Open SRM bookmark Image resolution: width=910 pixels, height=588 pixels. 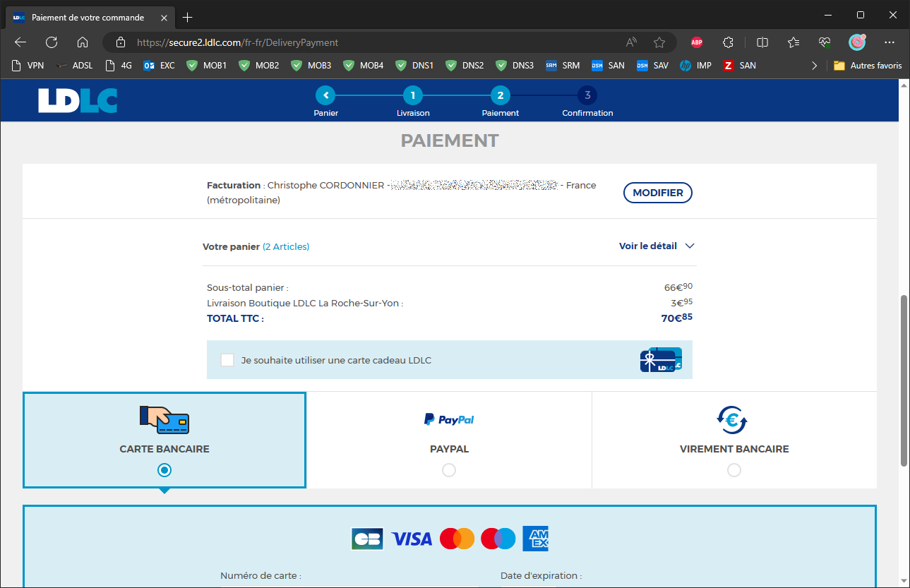click(563, 66)
